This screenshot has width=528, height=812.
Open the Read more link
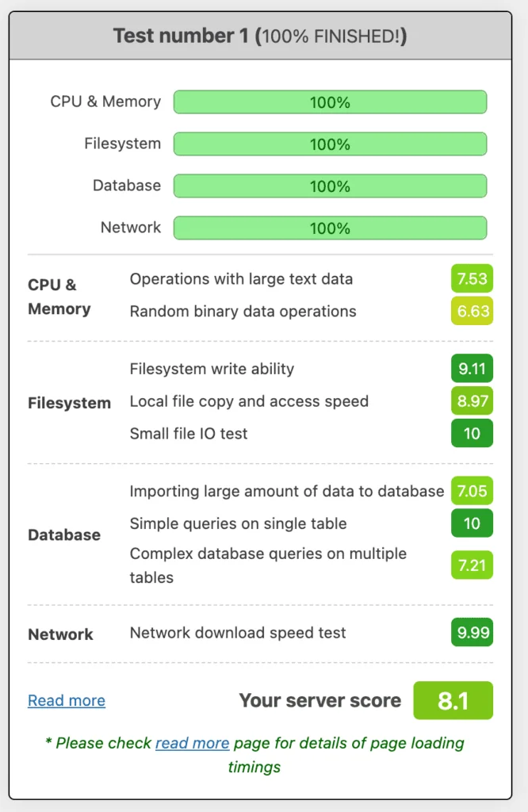point(66,700)
